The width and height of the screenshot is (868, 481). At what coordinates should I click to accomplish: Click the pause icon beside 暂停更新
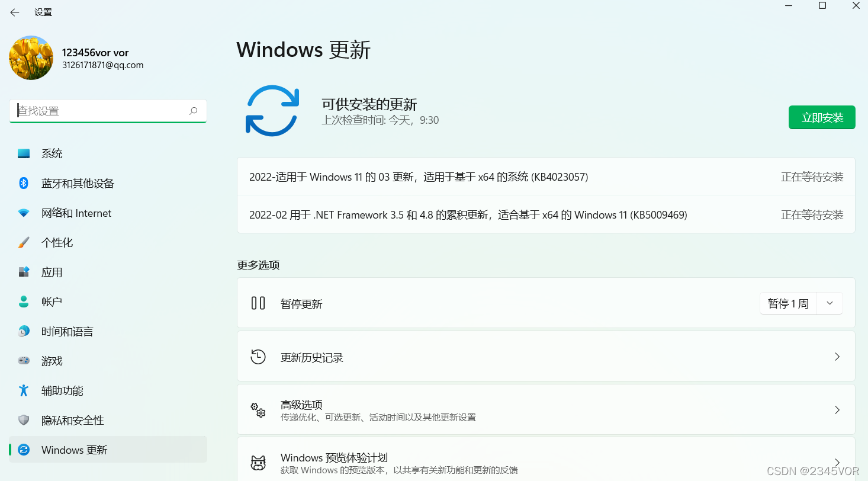click(258, 303)
